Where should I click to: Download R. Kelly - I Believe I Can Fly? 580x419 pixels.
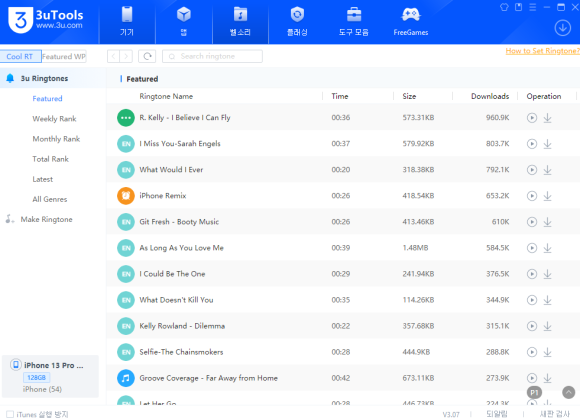(x=547, y=118)
